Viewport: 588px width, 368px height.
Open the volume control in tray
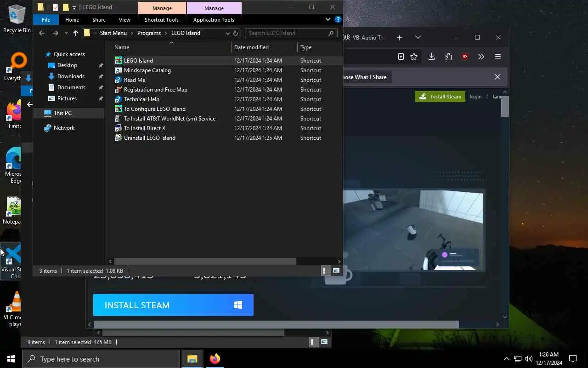coord(529,359)
